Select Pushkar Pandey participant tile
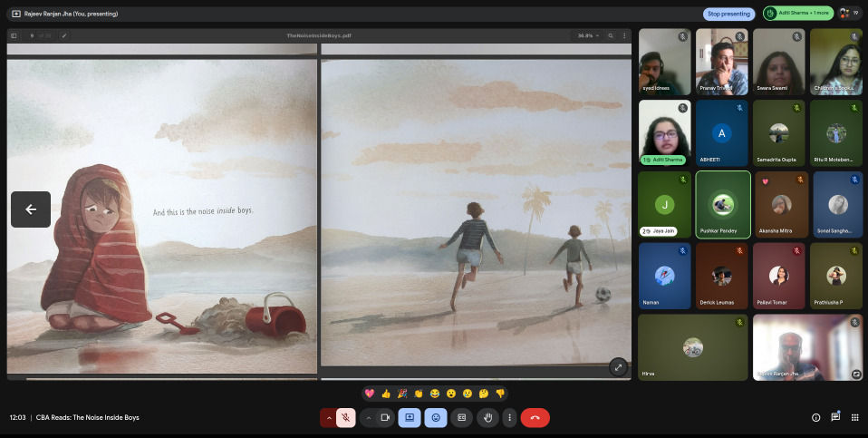Screen dimensions: 868x438 pyautogui.click(x=723, y=205)
